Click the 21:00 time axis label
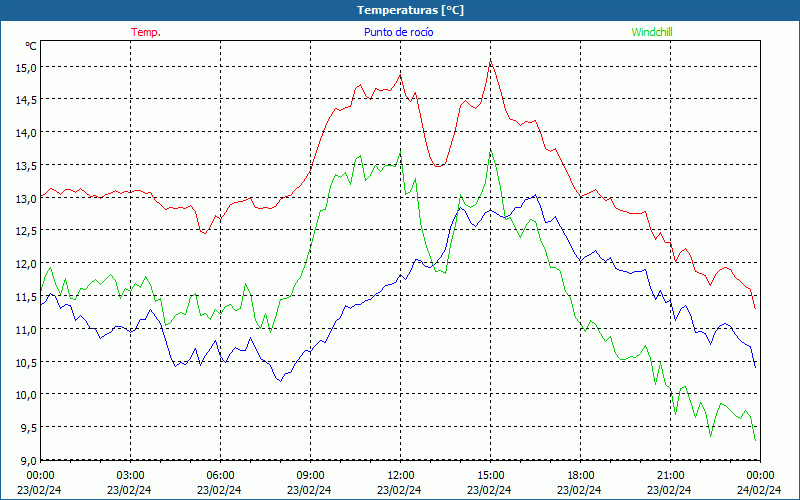This screenshot has width=800, height=500. click(670, 476)
